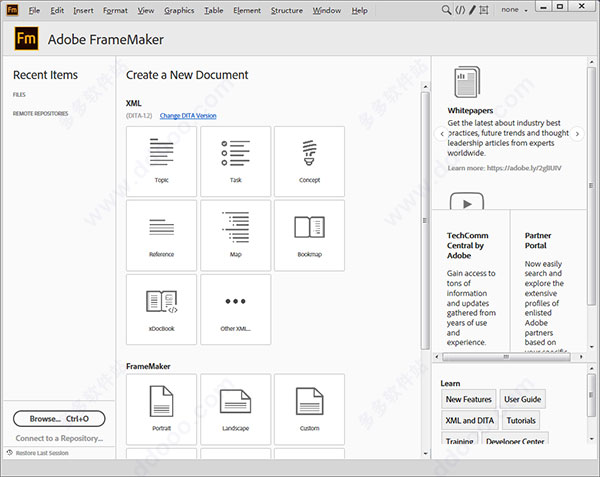Viewport: 600px width, 477px height.
Task: Click vertical scrollbar of Create New Document pane
Action: click(x=425, y=220)
